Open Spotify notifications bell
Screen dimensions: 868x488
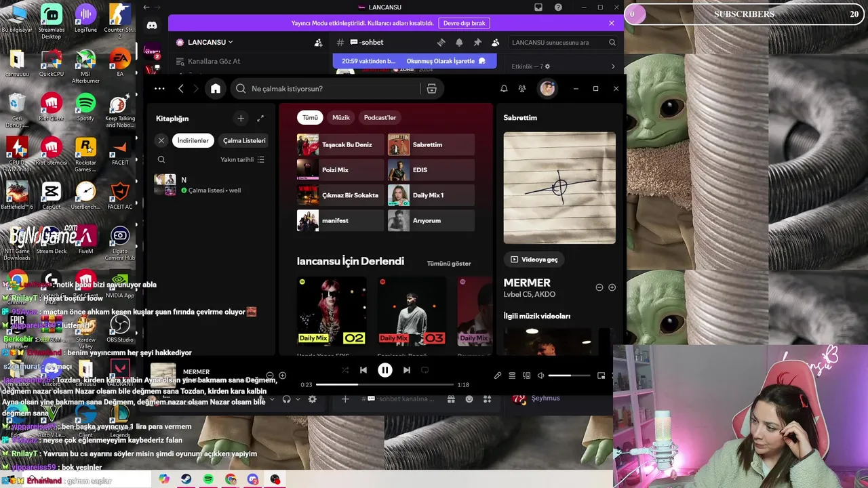(x=504, y=89)
